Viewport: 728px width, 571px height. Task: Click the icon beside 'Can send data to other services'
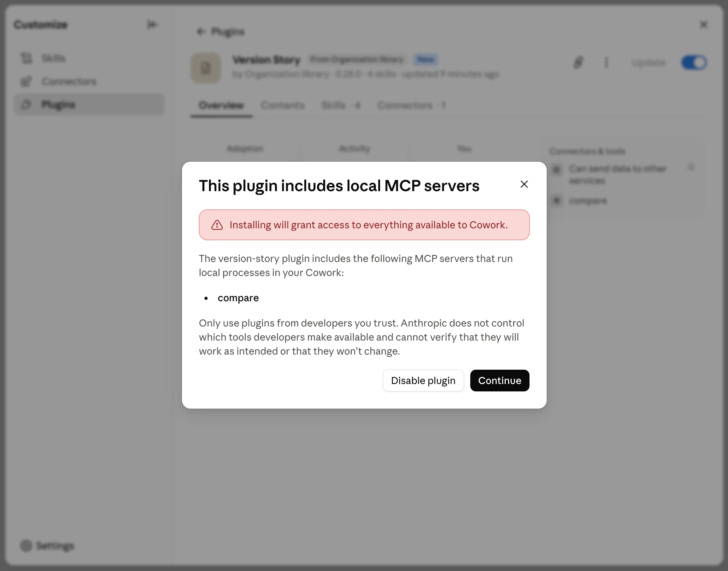[557, 169]
